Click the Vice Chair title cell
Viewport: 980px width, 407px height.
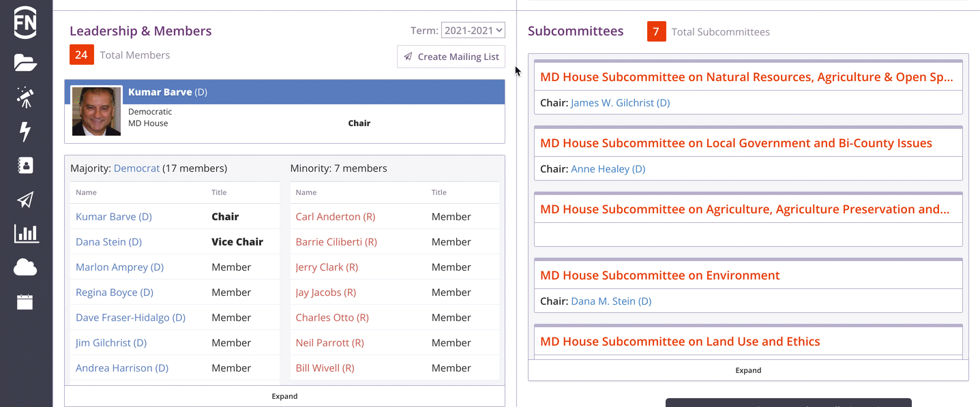pyautogui.click(x=237, y=242)
